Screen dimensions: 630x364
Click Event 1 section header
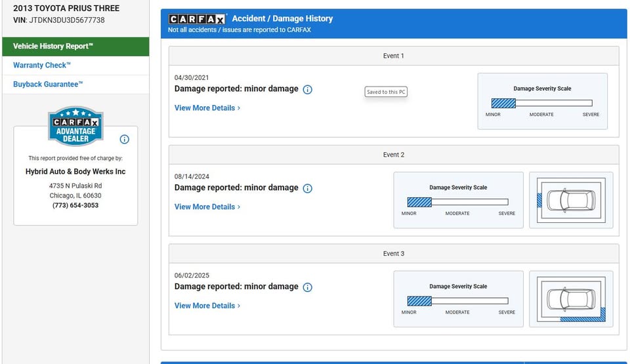[394, 56]
